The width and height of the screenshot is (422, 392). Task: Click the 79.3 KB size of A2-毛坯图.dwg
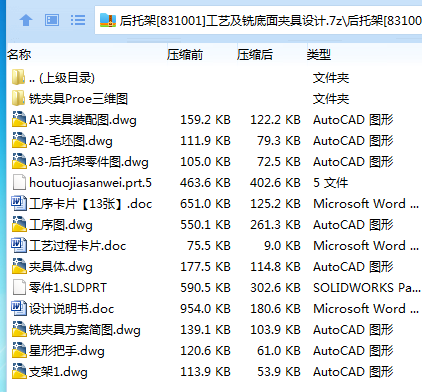(279, 141)
